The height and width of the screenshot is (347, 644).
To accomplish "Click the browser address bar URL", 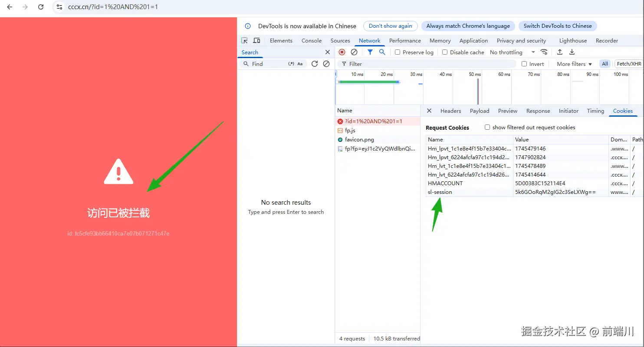I will (113, 7).
